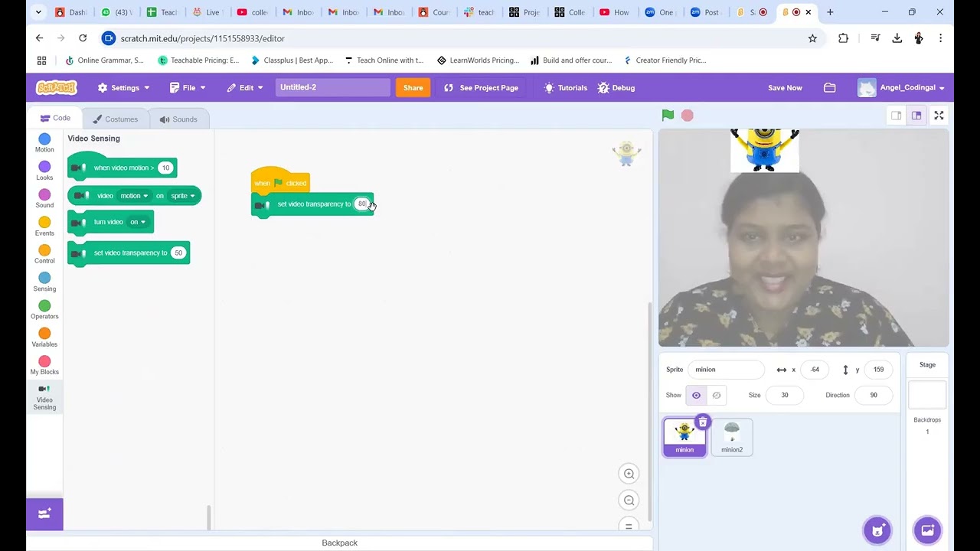This screenshot has height=551, width=980.
Task: Edit the project title Untitled-2 field
Action: point(332,87)
